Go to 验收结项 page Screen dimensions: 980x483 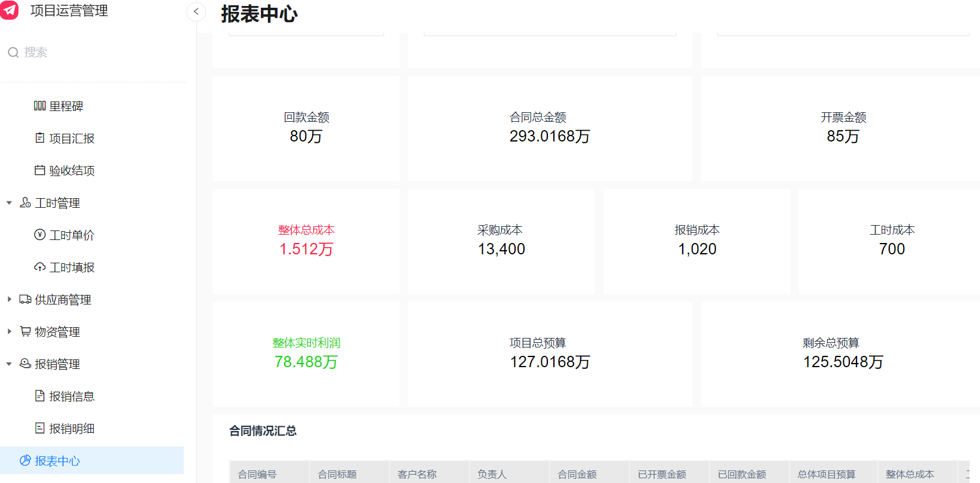pos(72,171)
